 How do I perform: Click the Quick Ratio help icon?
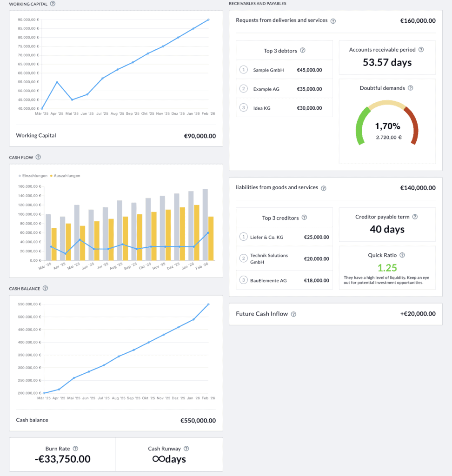point(402,255)
